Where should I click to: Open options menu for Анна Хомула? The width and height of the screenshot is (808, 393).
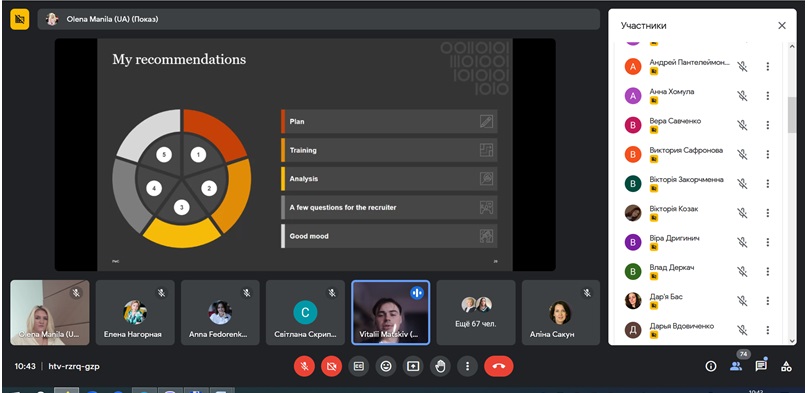coord(768,96)
